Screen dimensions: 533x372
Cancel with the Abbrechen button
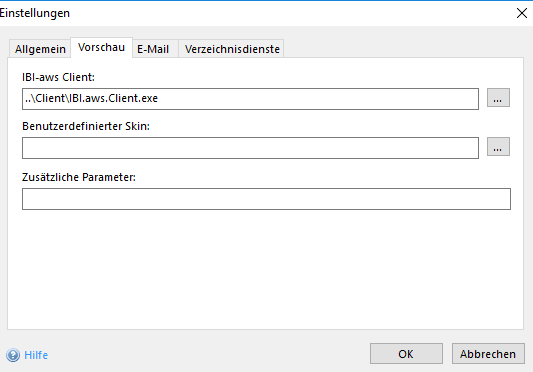[488, 354]
